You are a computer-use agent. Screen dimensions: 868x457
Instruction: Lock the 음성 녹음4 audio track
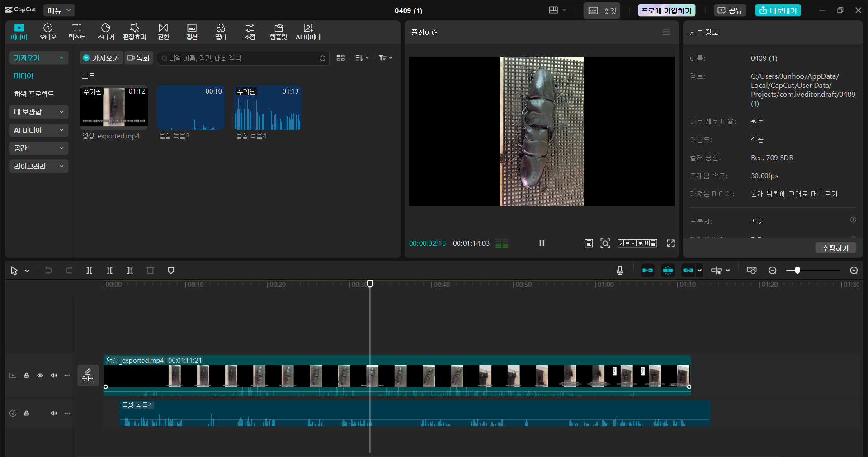point(26,413)
